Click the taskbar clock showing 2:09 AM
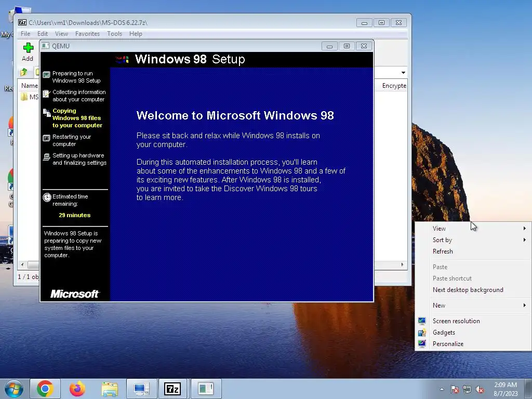Image resolution: width=532 pixels, height=399 pixels. point(506,389)
